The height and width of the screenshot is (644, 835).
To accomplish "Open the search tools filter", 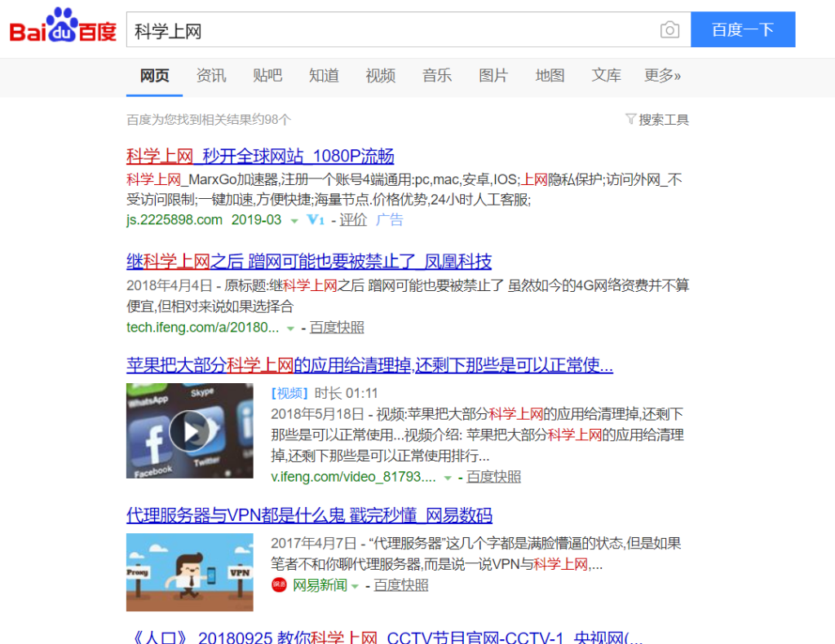I will 656,119.
